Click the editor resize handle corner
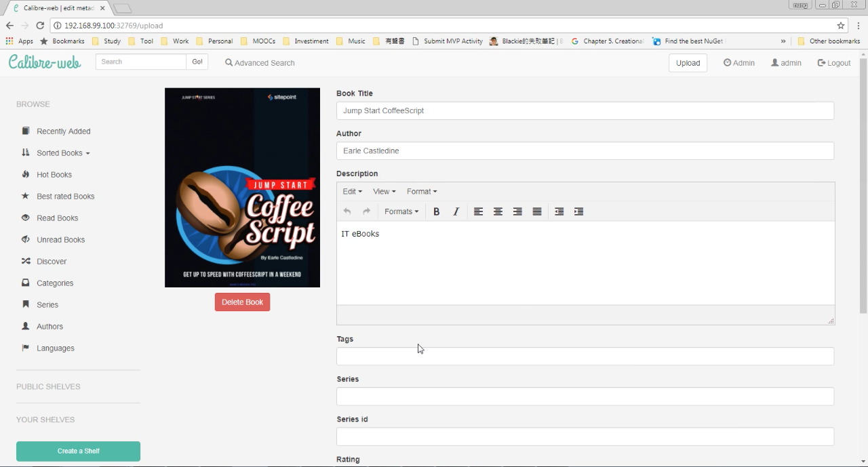This screenshot has width=868, height=467. click(831, 321)
